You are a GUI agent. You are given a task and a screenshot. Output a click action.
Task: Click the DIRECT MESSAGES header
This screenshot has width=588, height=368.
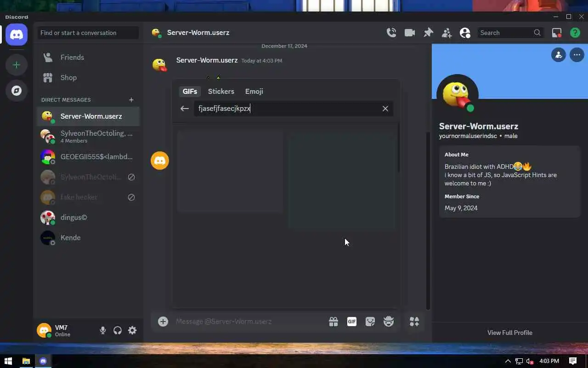[66, 100]
